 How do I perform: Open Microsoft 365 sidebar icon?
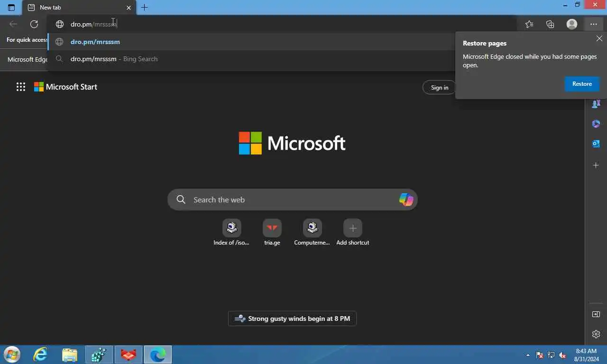coord(596,124)
